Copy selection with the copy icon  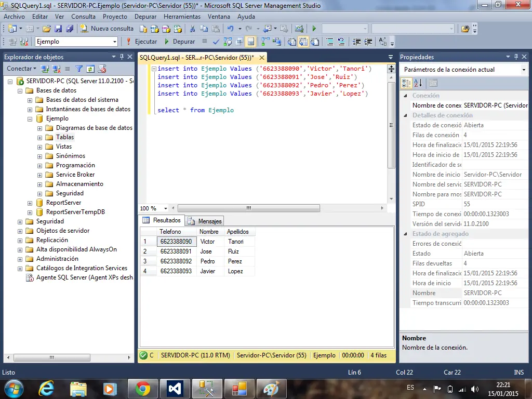204,29
